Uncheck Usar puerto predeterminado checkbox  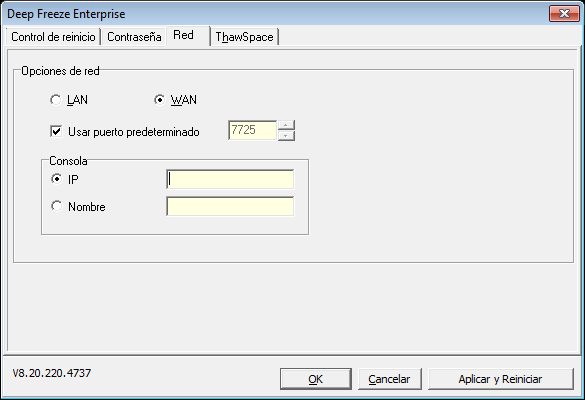(x=56, y=131)
